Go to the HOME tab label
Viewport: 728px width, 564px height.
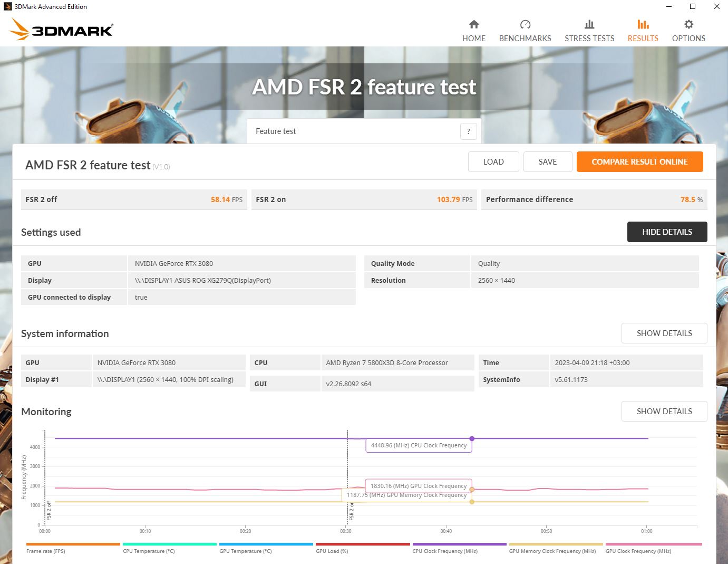[474, 39]
